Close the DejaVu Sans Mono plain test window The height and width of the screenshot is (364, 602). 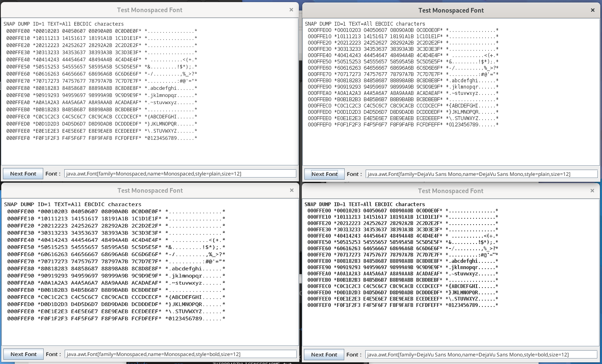(x=593, y=10)
